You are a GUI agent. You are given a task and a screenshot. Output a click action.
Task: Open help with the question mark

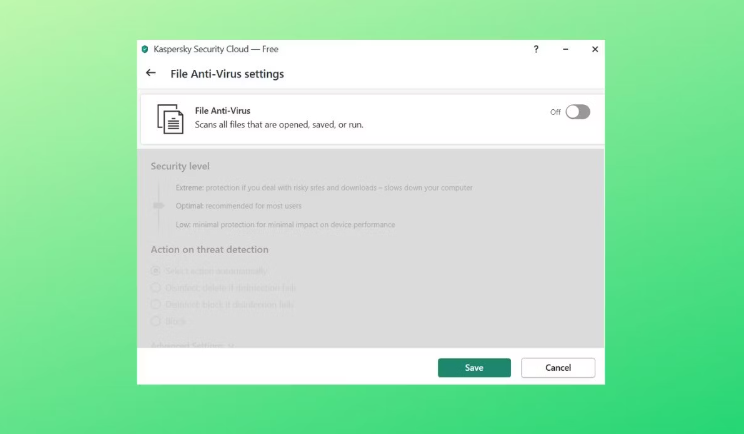(x=536, y=49)
